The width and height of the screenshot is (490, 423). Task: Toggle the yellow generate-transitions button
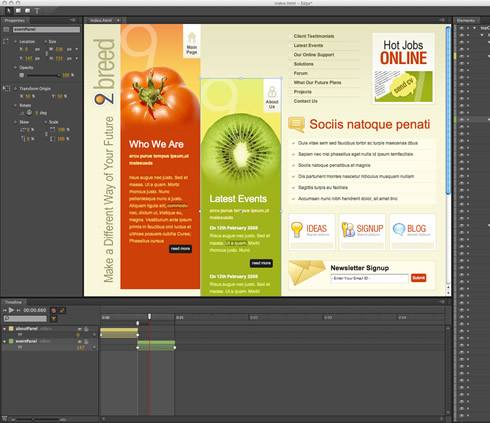[62, 310]
